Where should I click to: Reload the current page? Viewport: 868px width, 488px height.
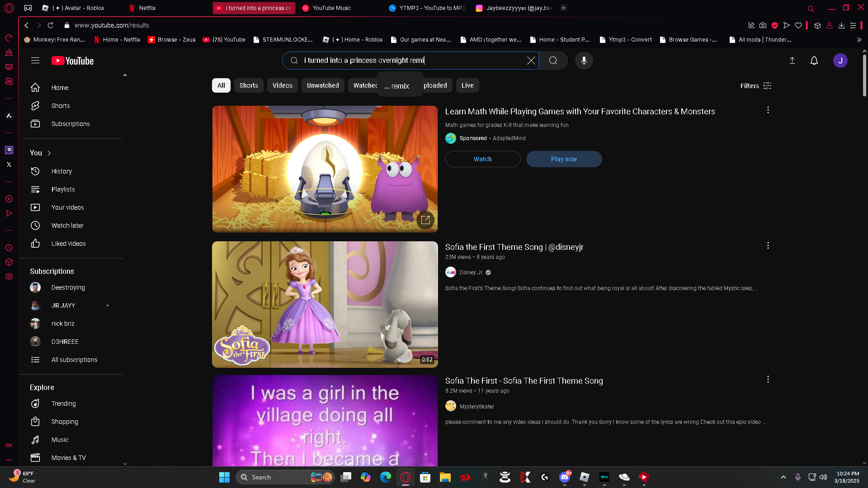coord(51,25)
